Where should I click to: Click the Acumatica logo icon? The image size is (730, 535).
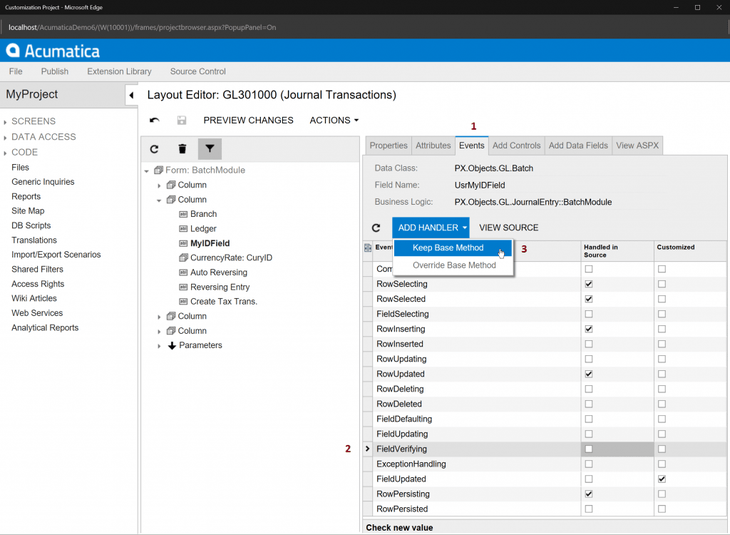pos(13,50)
